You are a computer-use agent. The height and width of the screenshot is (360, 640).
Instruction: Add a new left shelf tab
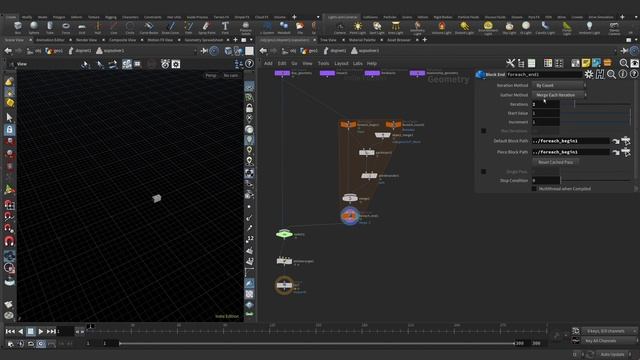coord(294,17)
